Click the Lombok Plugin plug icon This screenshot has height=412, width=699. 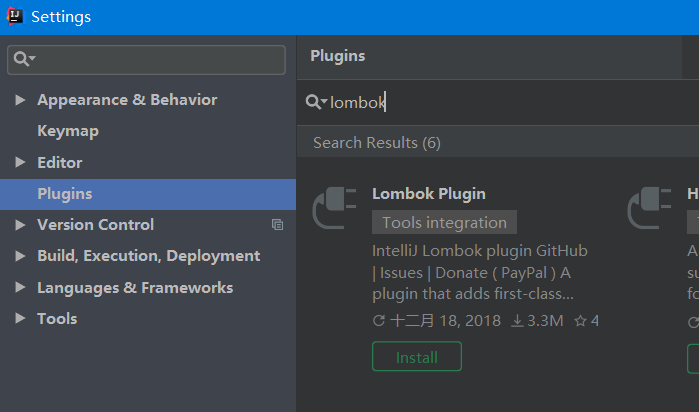pos(334,209)
